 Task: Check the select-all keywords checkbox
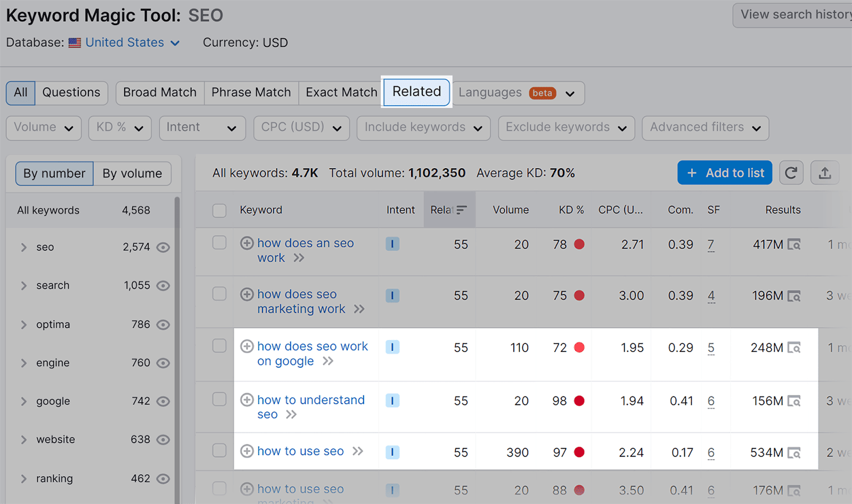219,210
